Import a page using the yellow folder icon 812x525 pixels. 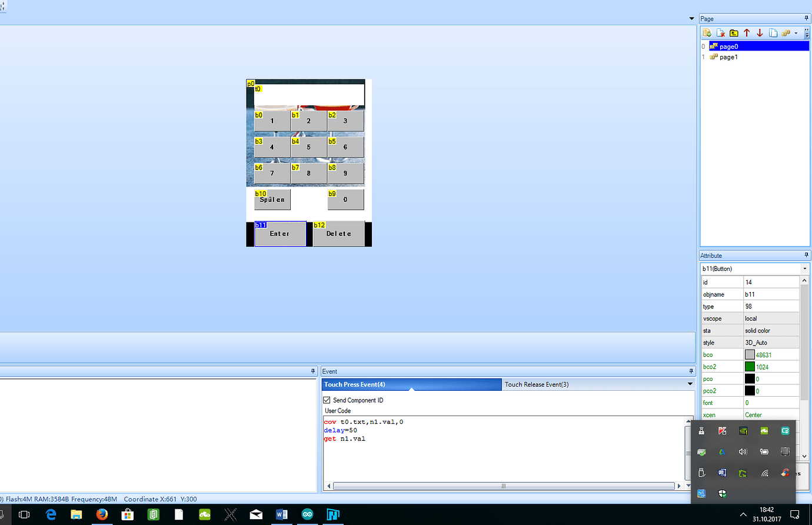734,32
